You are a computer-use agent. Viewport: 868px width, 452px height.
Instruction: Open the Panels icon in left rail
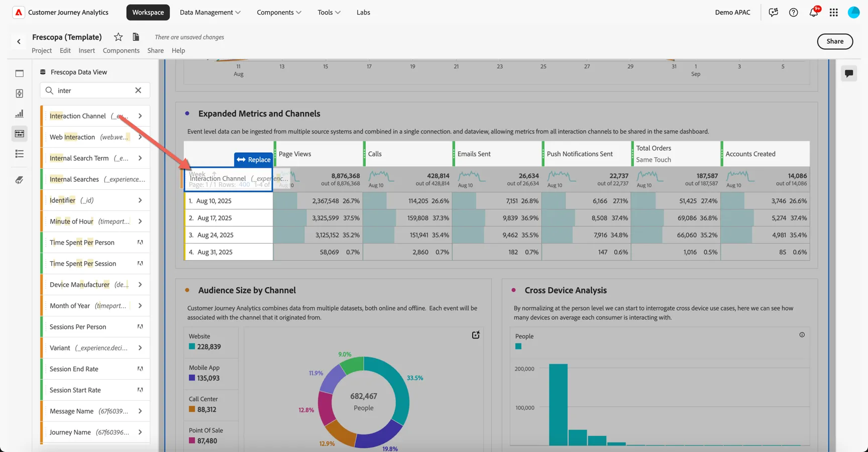point(20,73)
